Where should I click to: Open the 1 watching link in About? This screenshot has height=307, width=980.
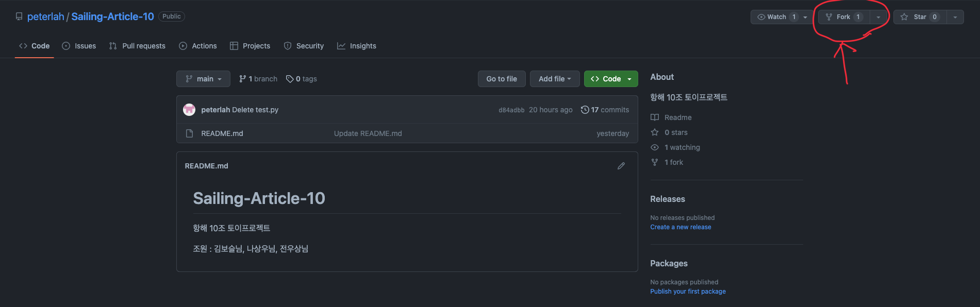tap(675, 147)
